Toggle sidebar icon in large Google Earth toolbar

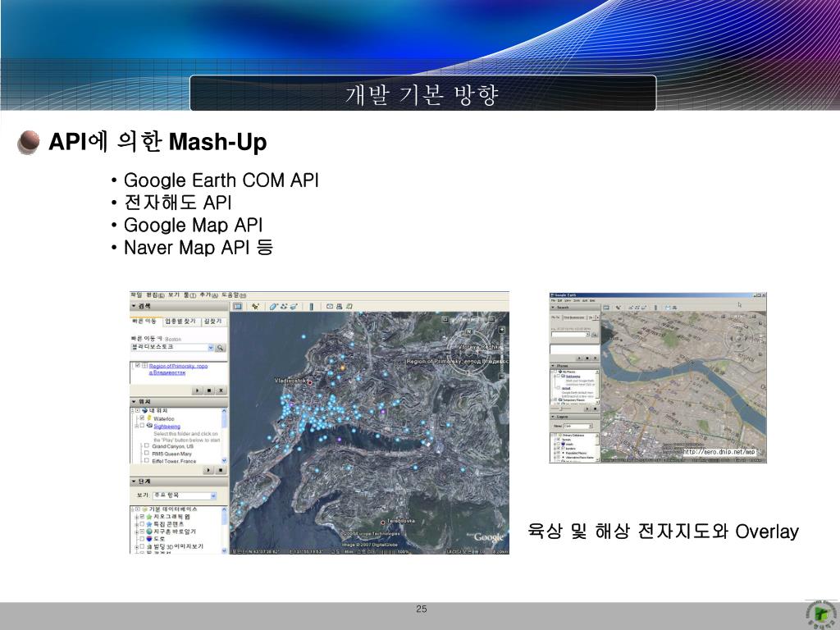tap(237, 307)
